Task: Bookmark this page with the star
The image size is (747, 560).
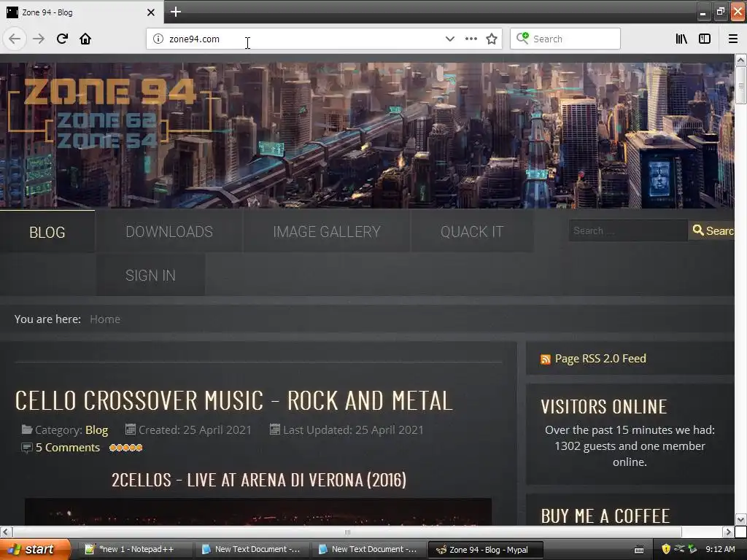Action: [x=492, y=39]
